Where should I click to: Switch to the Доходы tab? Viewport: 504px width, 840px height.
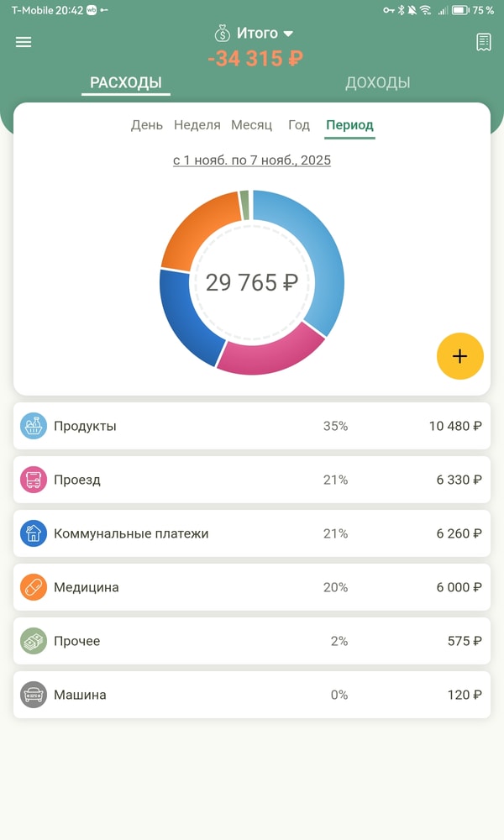tap(377, 82)
